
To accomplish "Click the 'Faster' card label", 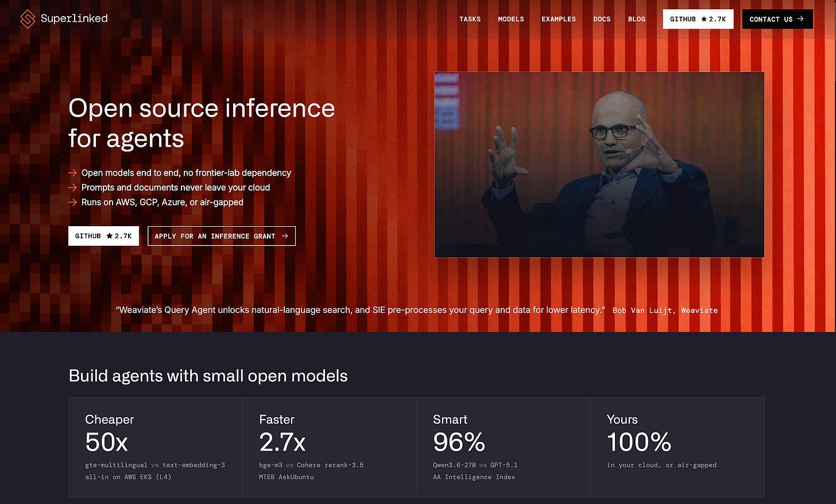I will click(x=277, y=420).
